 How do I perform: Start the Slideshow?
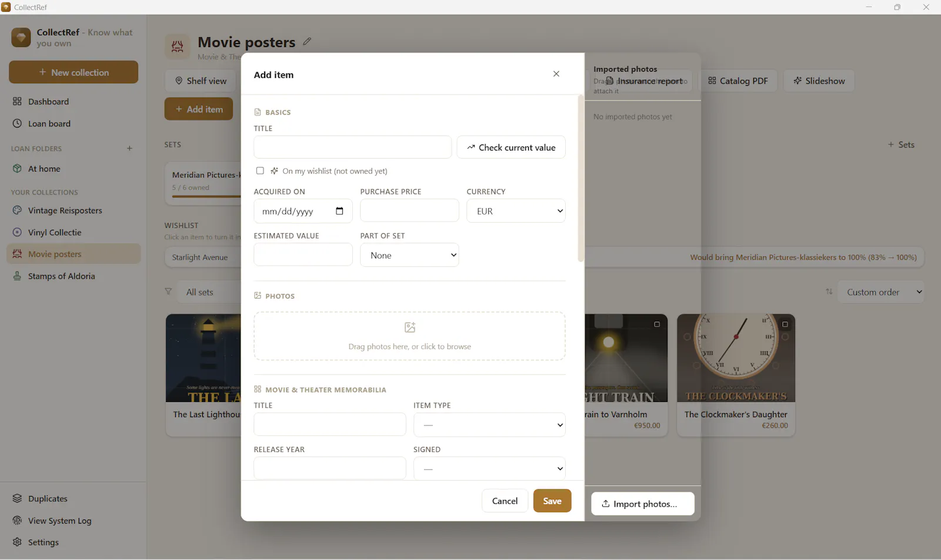point(819,81)
